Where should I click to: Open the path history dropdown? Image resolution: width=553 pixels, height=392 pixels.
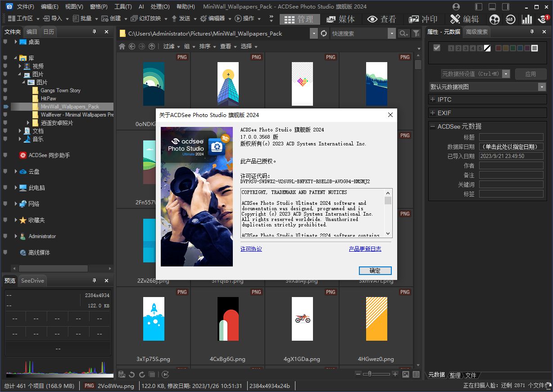coord(313,33)
